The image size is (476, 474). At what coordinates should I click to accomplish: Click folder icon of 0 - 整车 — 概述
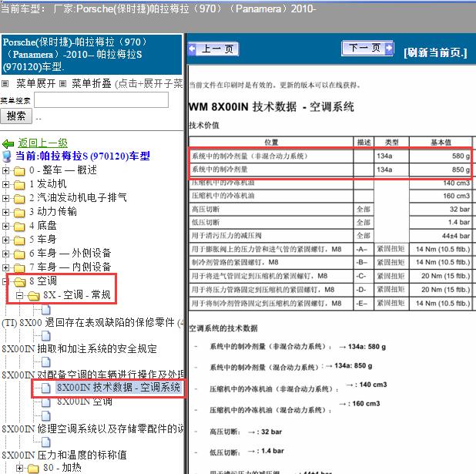pyautogui.click(x=19, y=171)
